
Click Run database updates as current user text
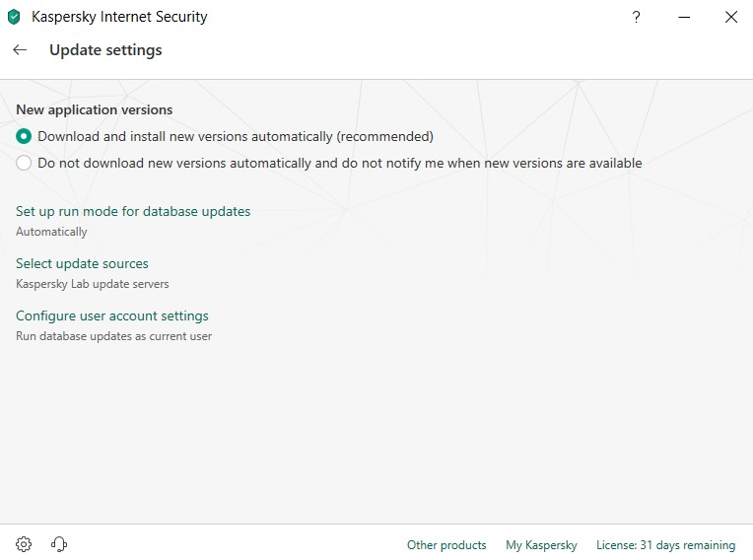coord(113,336)
